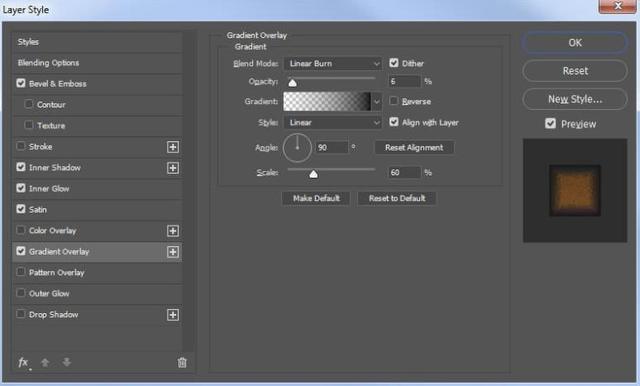The height and width of the screenshot is (386, 640).
Task: Open the fx effects menu icon
Action: pyautogui.click(x=24, y=362)
